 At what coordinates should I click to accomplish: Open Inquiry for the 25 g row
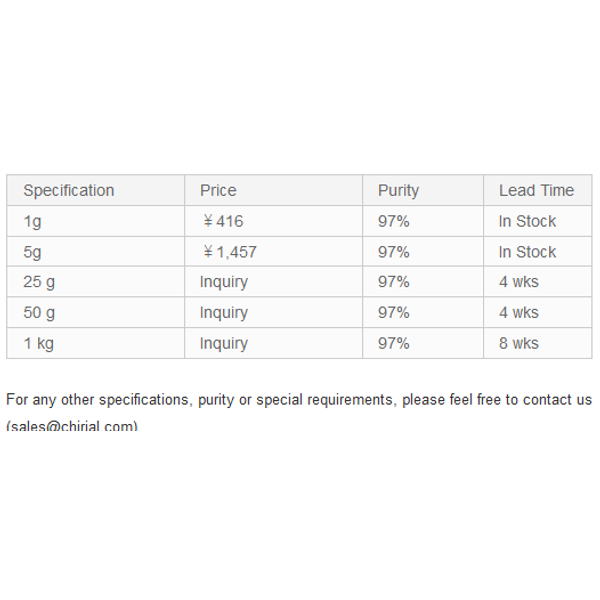click(224, 282)
